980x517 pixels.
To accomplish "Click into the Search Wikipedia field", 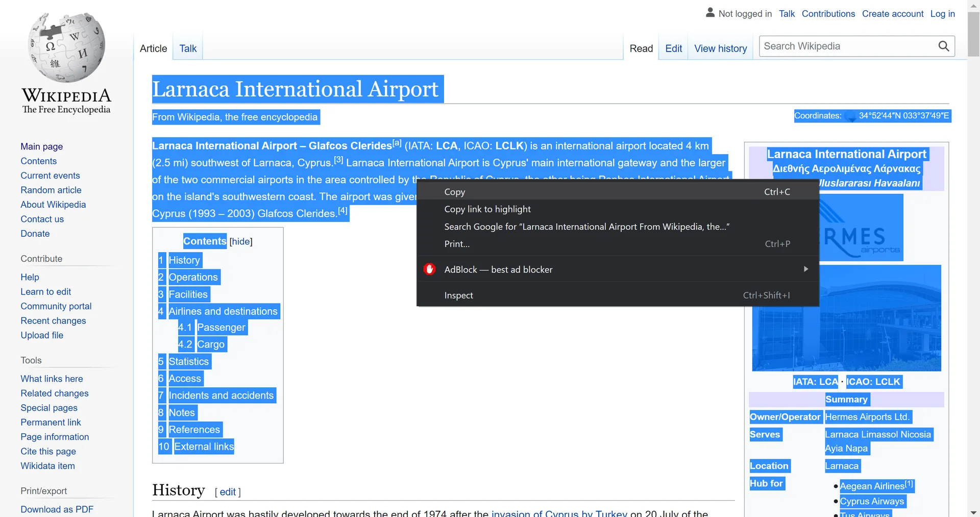I will [846, 46].
